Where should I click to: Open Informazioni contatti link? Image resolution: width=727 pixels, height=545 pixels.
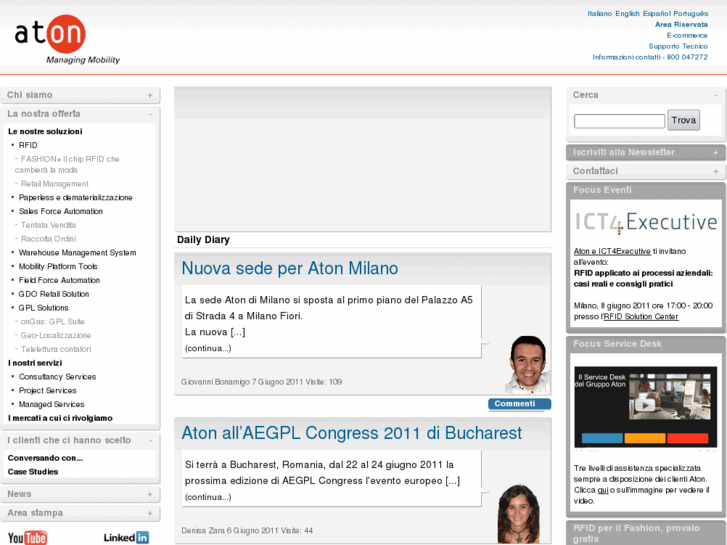pos(650,57)
